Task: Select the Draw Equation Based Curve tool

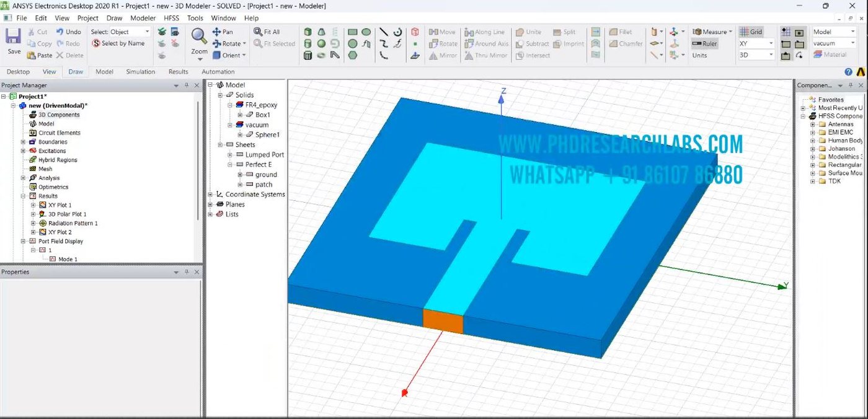Action: pyautogui.click(x=397, y=43)
